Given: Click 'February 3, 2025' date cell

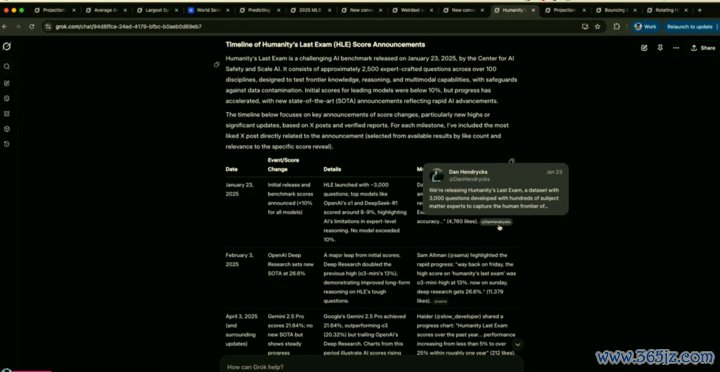Looking at the screenshot, I should click(x=239, y=259).
